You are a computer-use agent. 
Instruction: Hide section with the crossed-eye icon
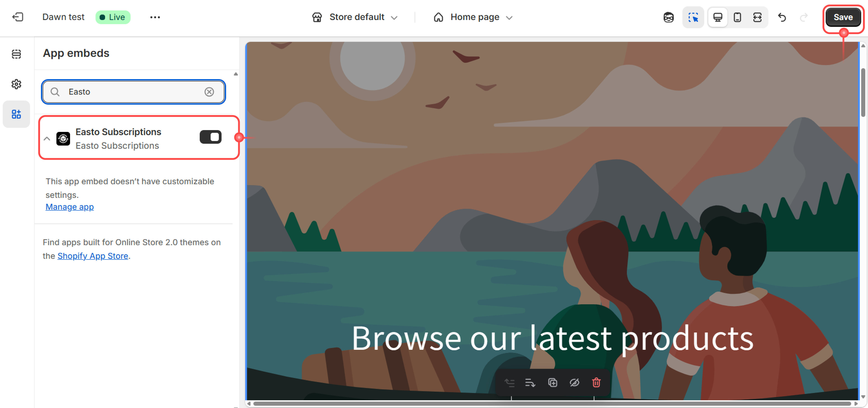pyautogui.click(x=574, y=383)
